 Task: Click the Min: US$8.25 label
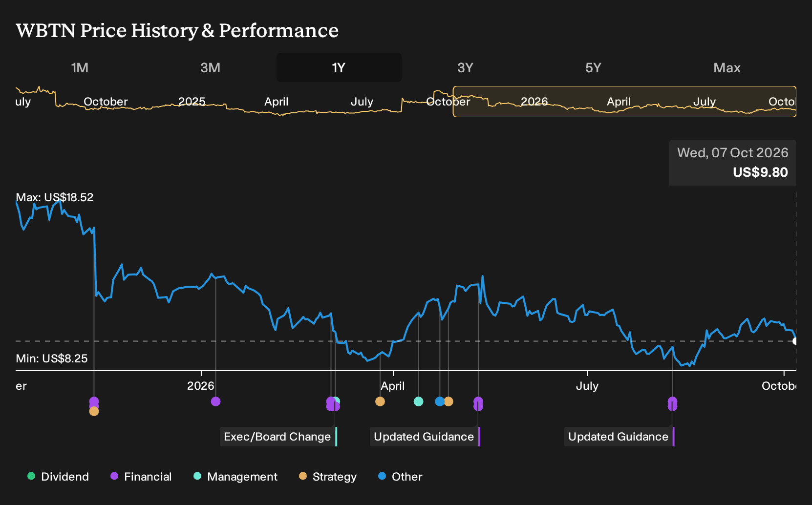(52, 358)
